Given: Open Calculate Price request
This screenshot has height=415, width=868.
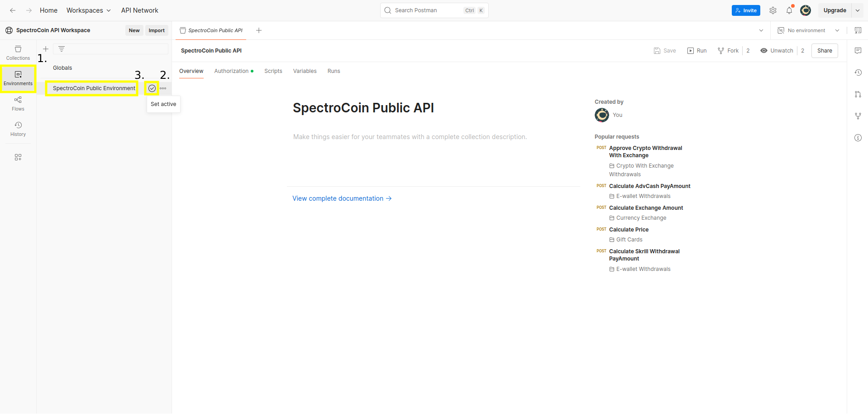Looking at the screenshot, I should coord(629,230).
